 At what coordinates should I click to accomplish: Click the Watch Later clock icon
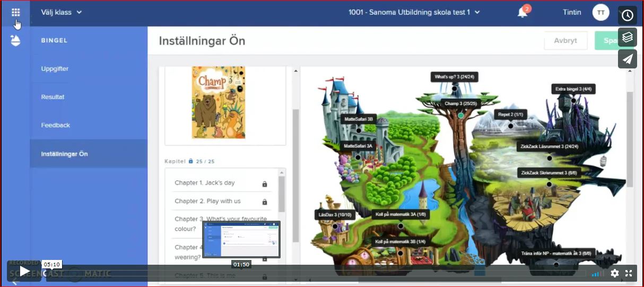click(628, 15)
